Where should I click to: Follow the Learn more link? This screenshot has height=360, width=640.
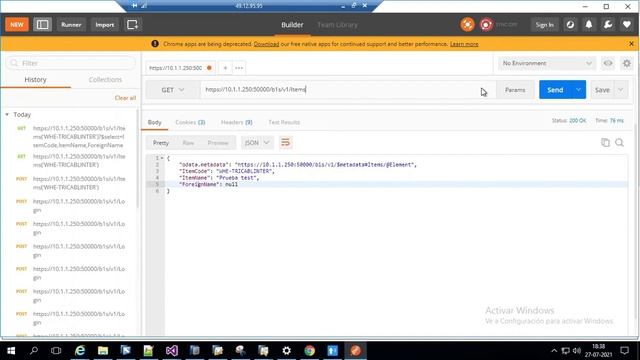coord(464,44)
